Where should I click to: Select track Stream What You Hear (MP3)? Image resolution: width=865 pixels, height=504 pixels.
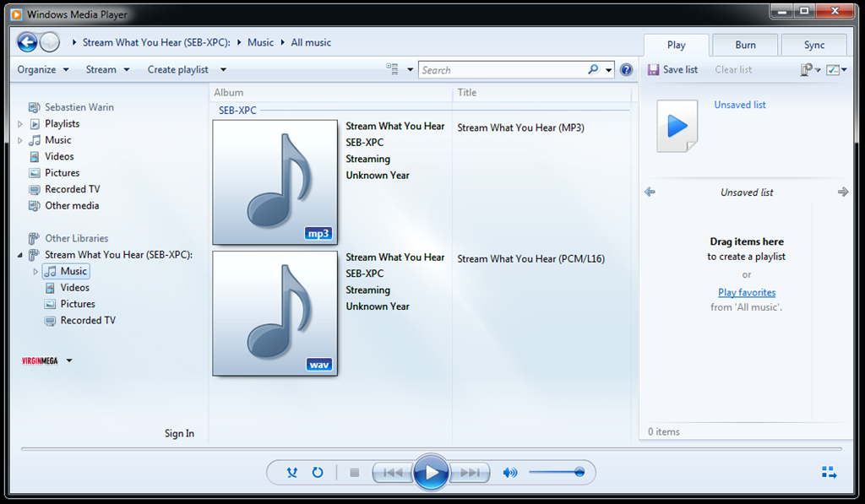[520, 128]
